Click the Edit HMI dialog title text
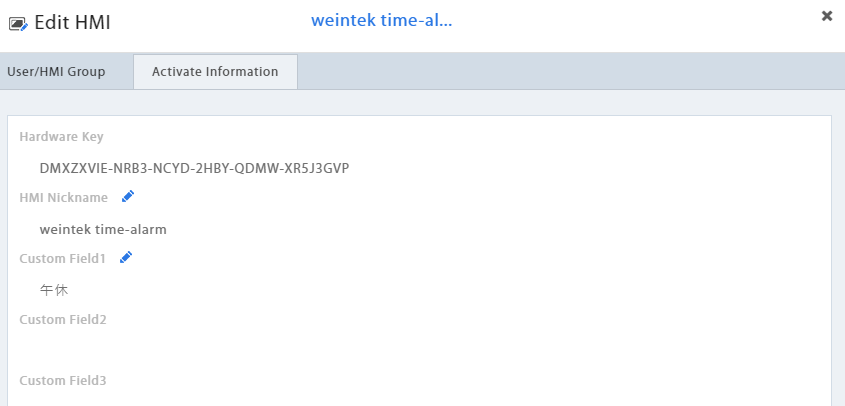This screenshot has width=845, height=406. [72, 23]
